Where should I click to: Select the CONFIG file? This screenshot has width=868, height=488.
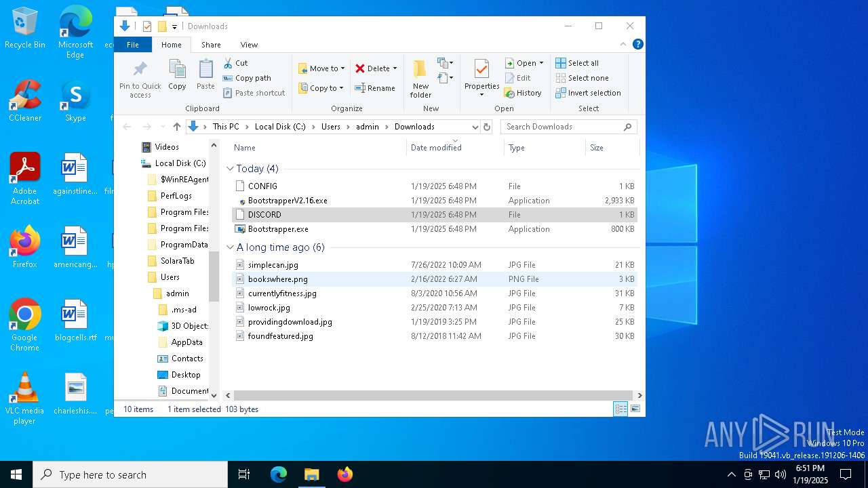coord(434,186)
